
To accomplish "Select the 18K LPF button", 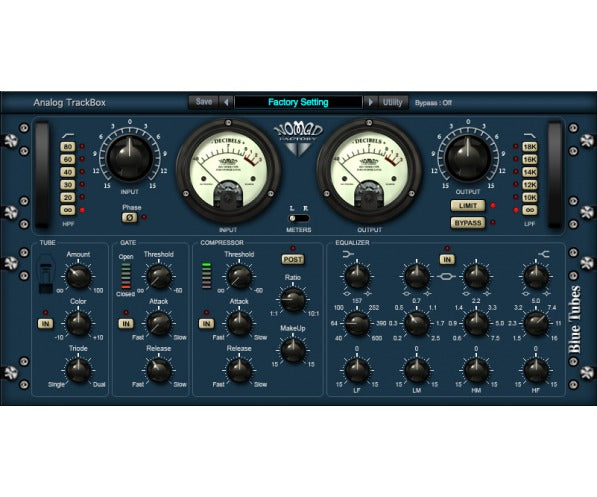I will (530, 147).
